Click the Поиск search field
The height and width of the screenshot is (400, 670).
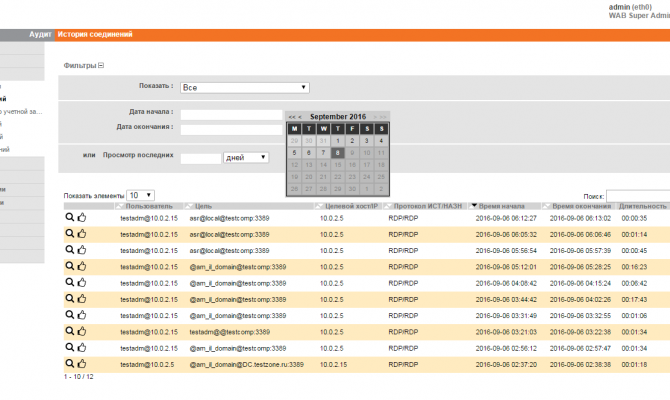pos(638,196)
